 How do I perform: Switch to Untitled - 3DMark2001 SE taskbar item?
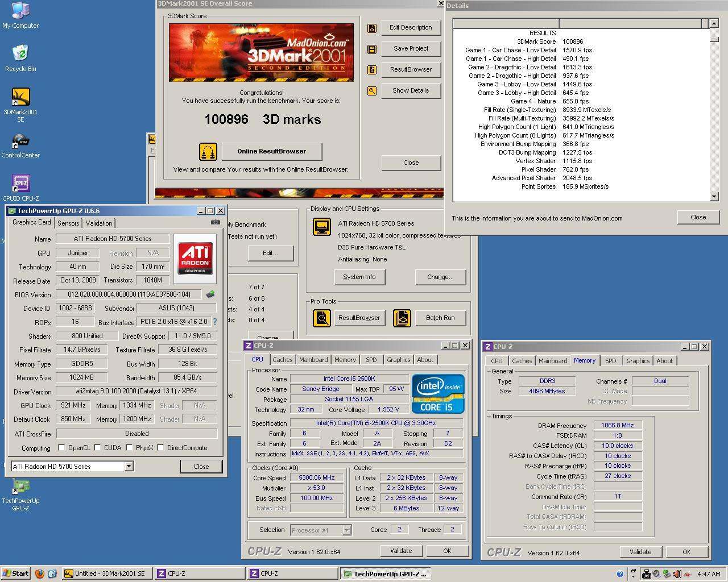point(107,574)
